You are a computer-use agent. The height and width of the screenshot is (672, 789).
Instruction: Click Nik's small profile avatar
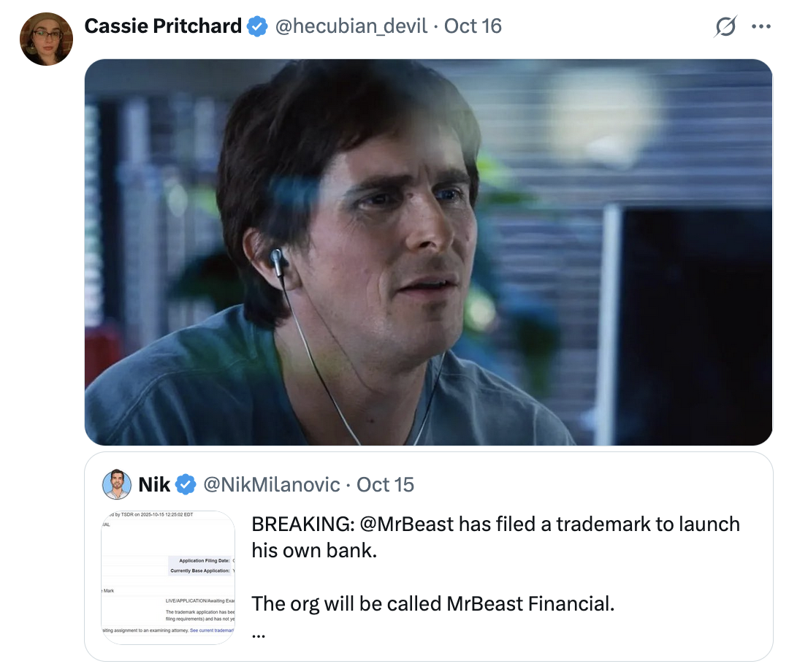click(x=117, y=484)
